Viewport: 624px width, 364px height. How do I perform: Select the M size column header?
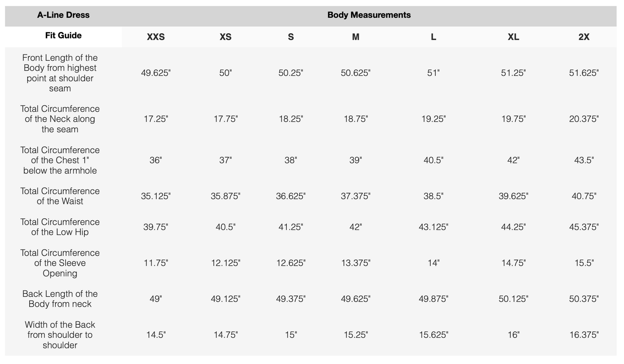[x=355, y=37]
